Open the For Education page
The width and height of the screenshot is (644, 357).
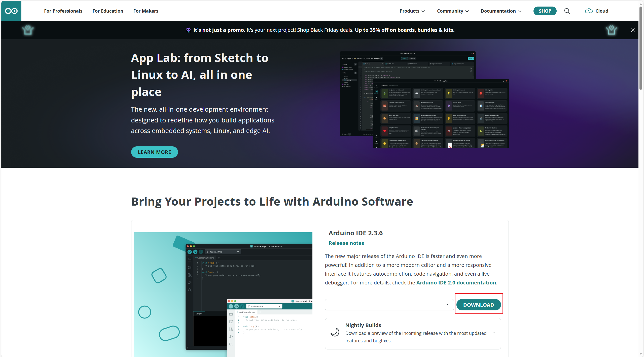tap(108, 11)
